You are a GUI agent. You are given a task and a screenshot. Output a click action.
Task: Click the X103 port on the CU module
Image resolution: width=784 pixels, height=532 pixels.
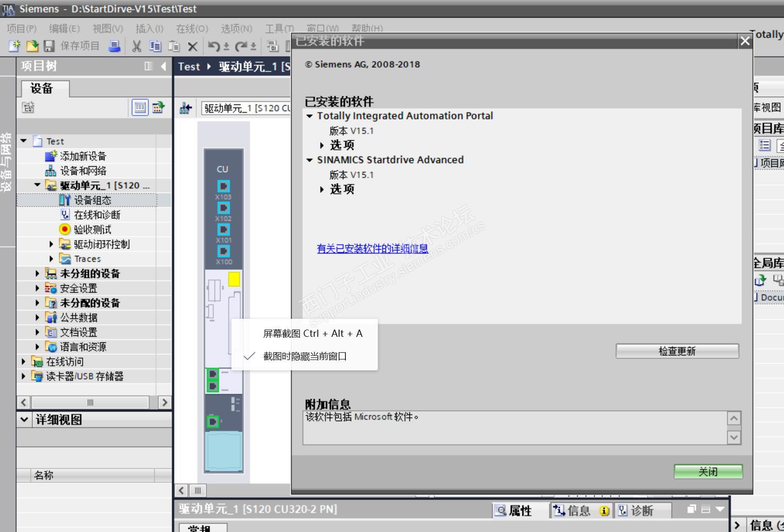[223, 186]
